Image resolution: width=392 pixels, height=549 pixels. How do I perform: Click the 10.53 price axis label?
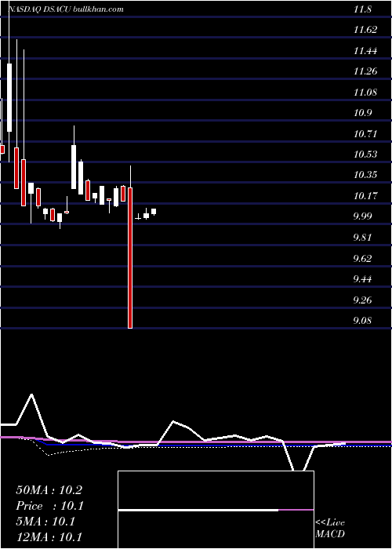coord(365,155)
